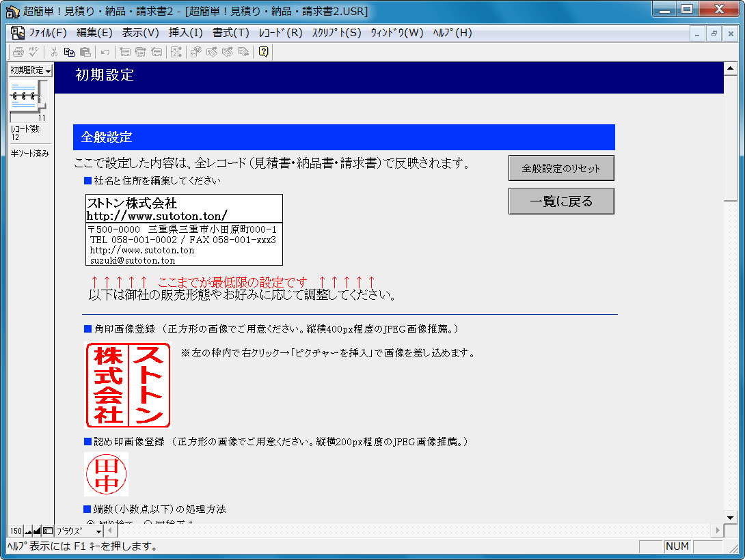Click the 一覧に戻る button

point(561,201)
